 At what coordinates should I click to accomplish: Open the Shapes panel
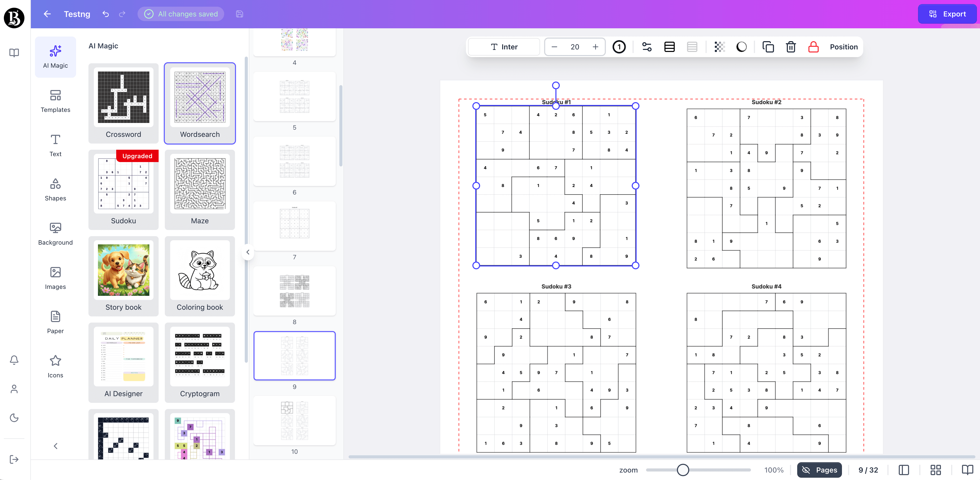point(55,189)
